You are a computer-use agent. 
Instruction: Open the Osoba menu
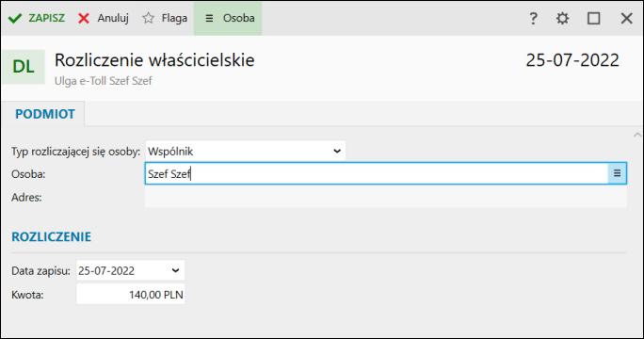228,18
